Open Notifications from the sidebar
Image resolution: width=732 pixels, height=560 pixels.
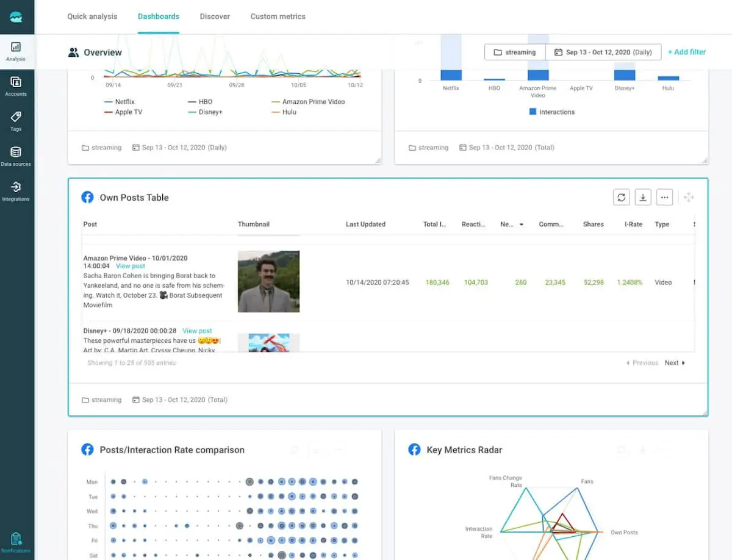click(x=16, y=541)
